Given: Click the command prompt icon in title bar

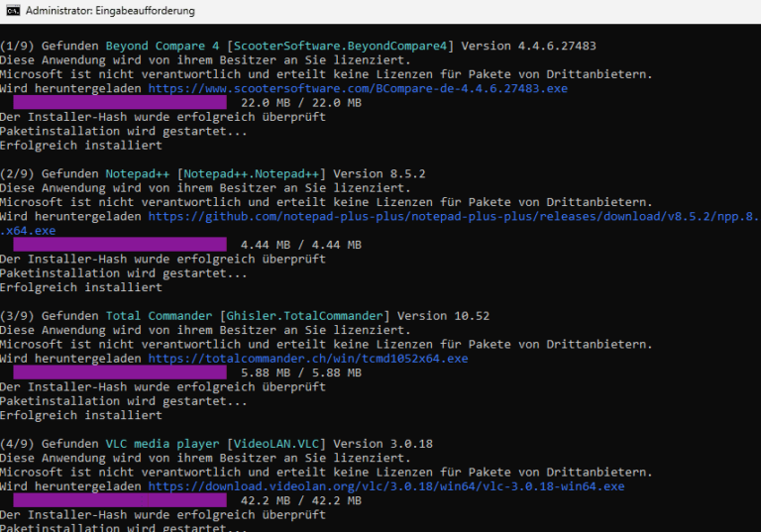Looking at the screenshot, I should coord(13,10).
